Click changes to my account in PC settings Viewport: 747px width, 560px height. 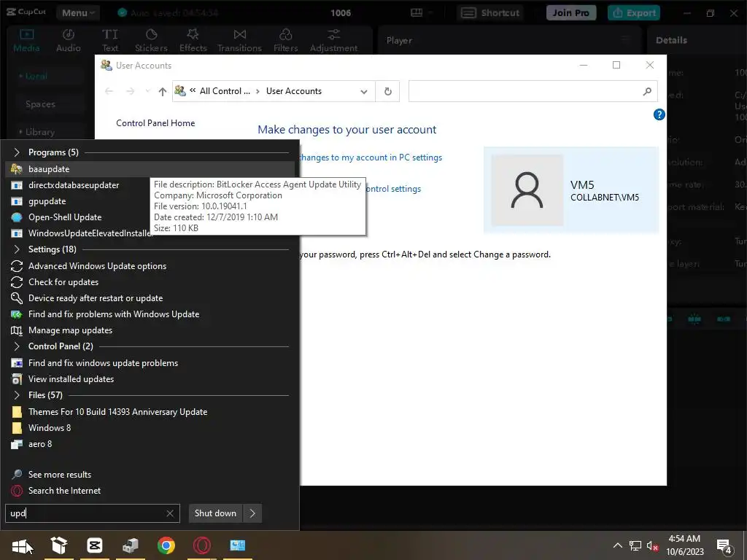tap(371, 157)
